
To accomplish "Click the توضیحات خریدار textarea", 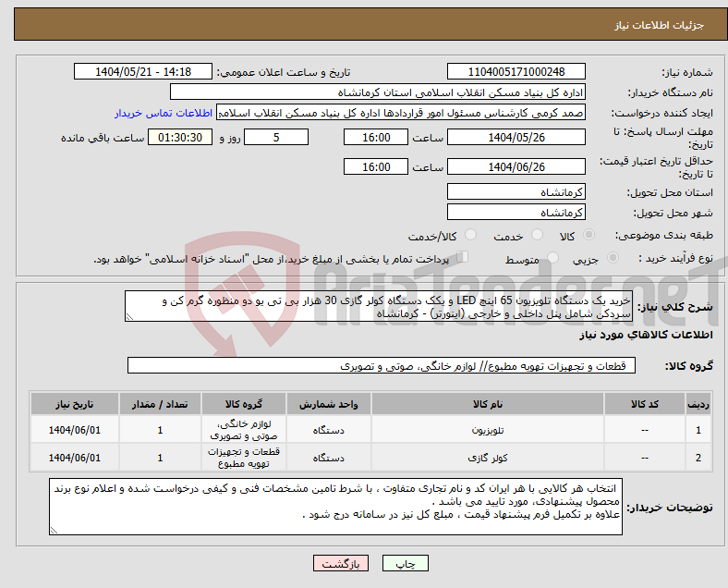I will pos(335,507).
